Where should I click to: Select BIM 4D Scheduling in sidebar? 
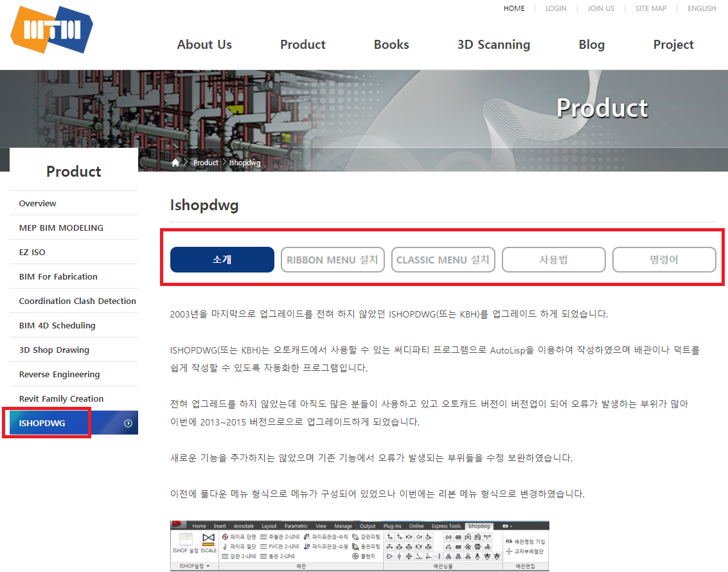(x=74, y=325)
